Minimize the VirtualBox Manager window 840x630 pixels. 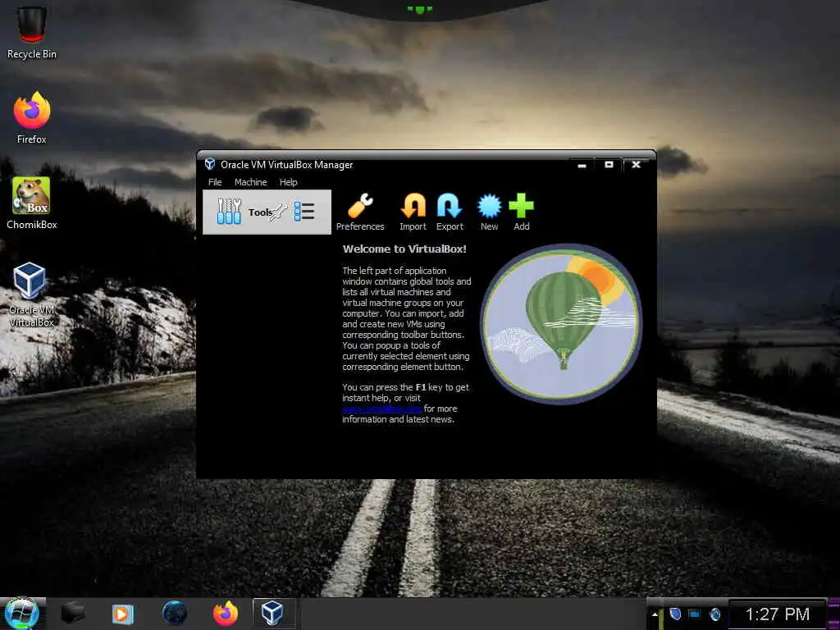click(582, 166)
